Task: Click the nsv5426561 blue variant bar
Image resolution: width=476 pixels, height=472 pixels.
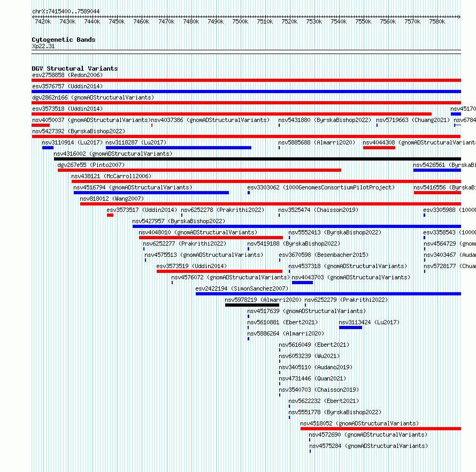Action: pyautogui.click(x=437, y=170)
